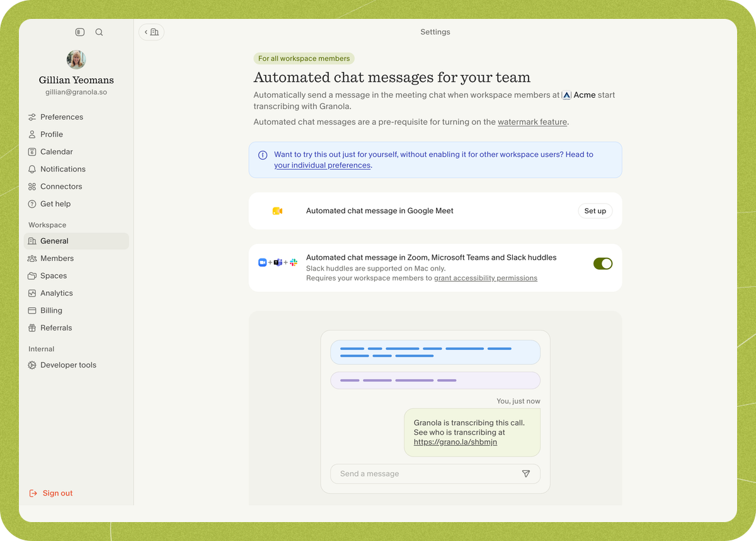Viewport: 756px width, 541px height.
Task: Go back using the workspace back button
Action: (x=151, y=32)
